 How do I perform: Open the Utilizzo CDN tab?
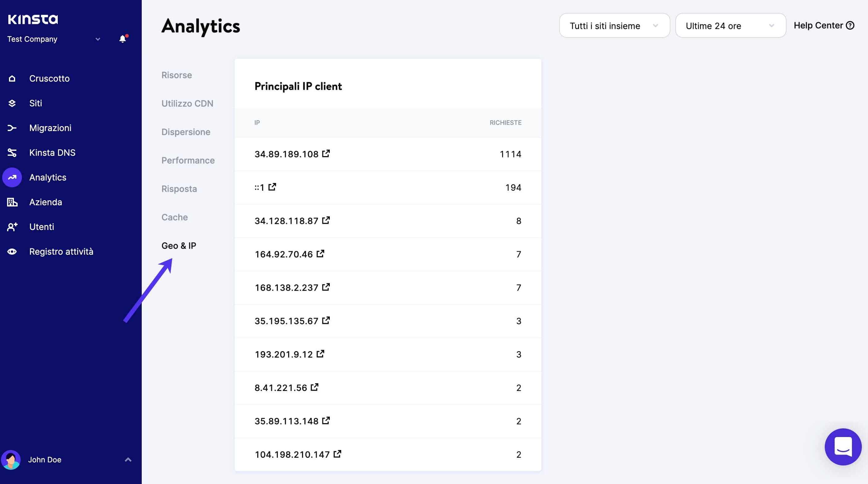point(187,104)
